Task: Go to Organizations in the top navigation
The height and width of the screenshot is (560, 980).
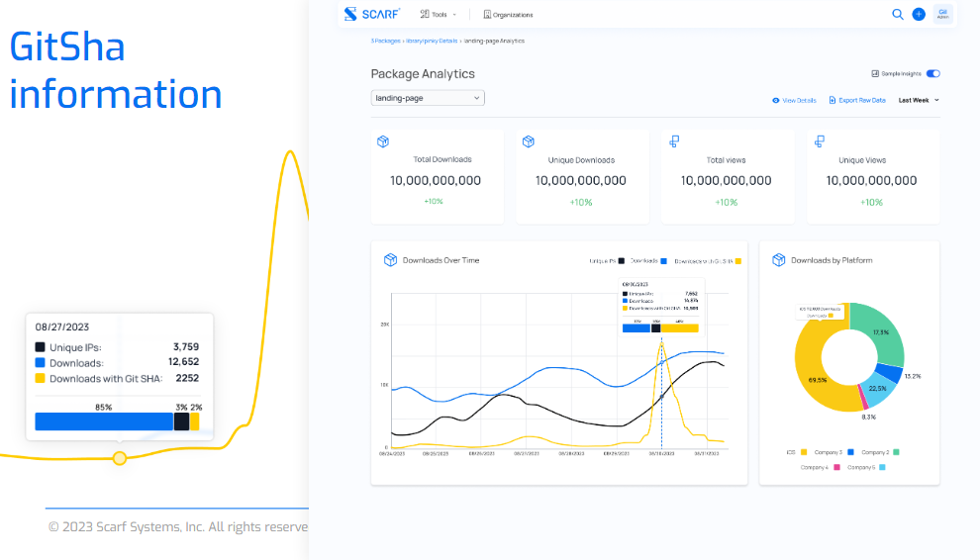Action: click(x=508, y=15)
